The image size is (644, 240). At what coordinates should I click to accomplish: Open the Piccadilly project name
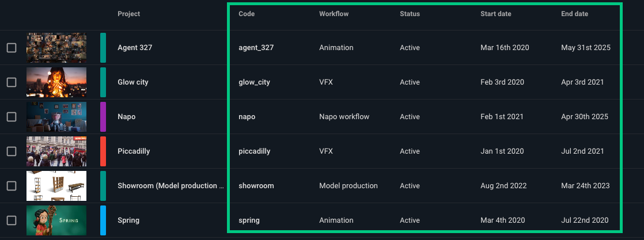pyautogui.click(x=134, y=151)
